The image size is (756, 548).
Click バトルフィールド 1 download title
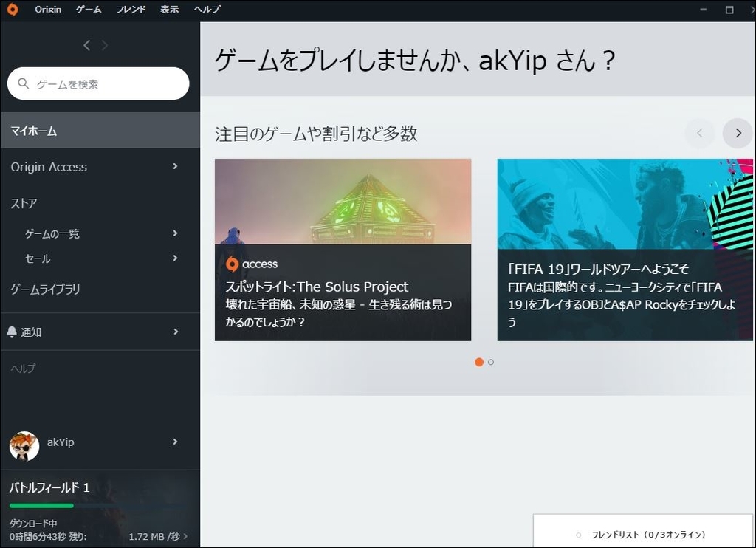49,487
